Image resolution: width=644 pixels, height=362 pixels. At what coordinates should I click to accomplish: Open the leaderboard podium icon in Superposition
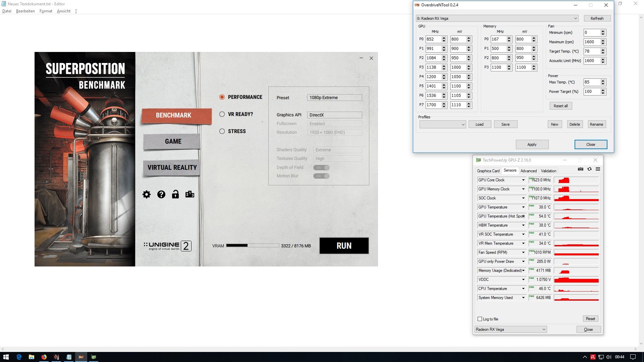(190, 194)
